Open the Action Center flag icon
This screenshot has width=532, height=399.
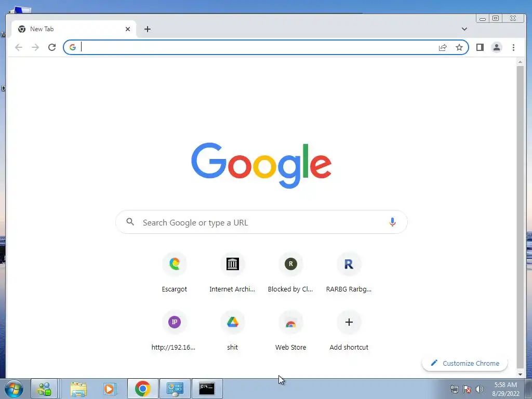coord(467,389)
